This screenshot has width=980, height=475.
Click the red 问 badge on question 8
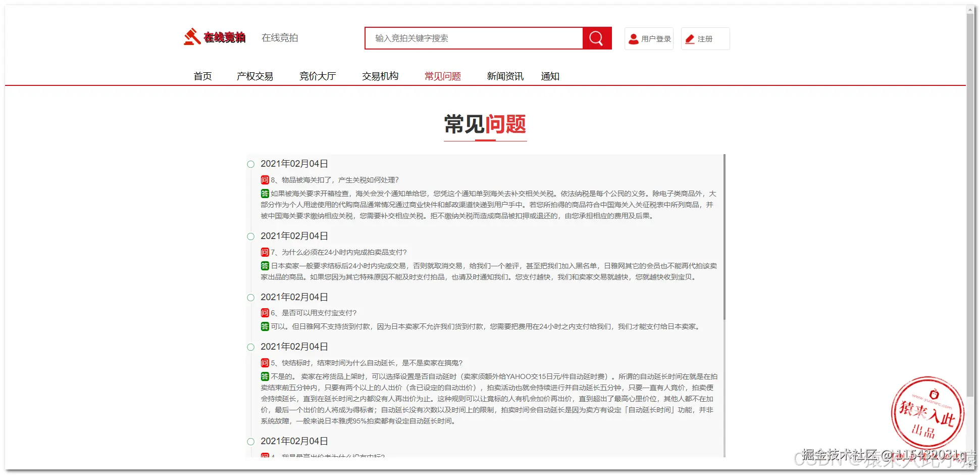point(265,179)
